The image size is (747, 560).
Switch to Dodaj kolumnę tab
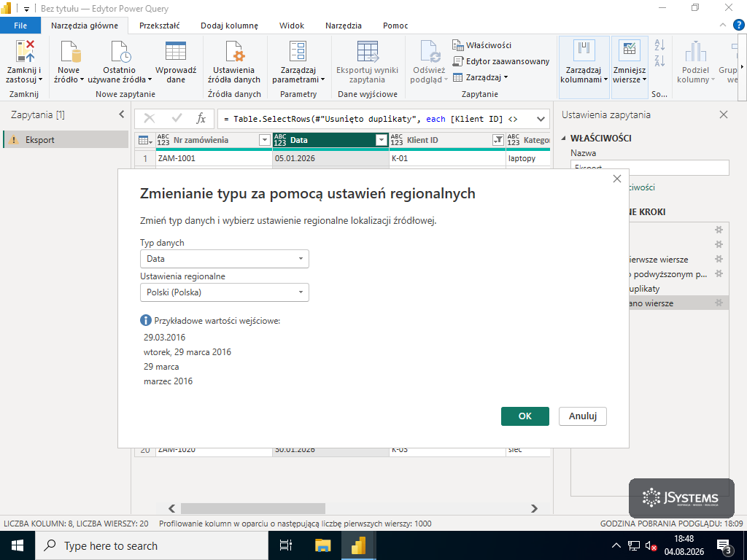coord(229,26)
